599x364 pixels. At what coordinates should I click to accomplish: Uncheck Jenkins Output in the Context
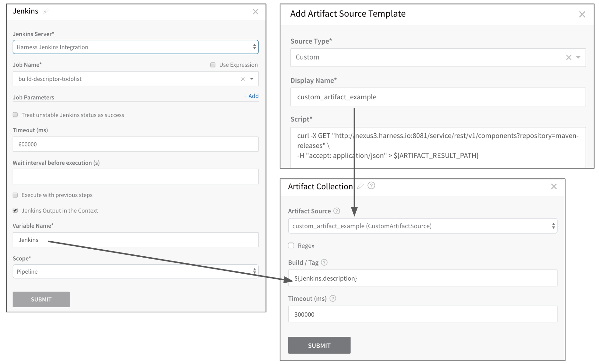(x=15, y=211)
